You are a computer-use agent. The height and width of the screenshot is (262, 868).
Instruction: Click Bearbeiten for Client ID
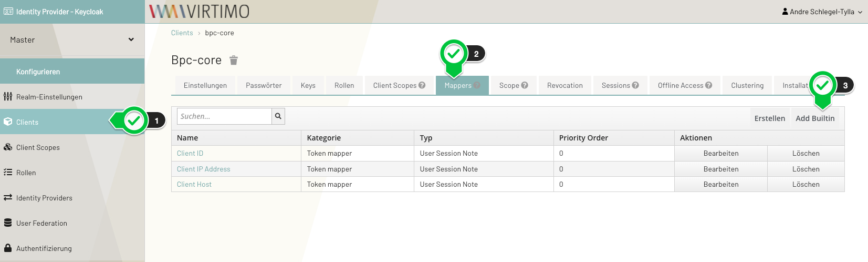pyautogui.click(x=721, y=154)
